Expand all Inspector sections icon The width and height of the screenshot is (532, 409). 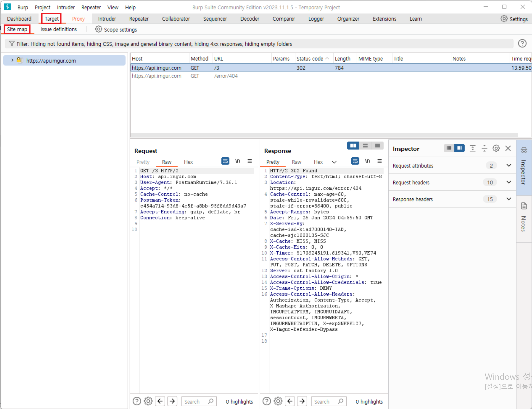click(x=473, y=148)
